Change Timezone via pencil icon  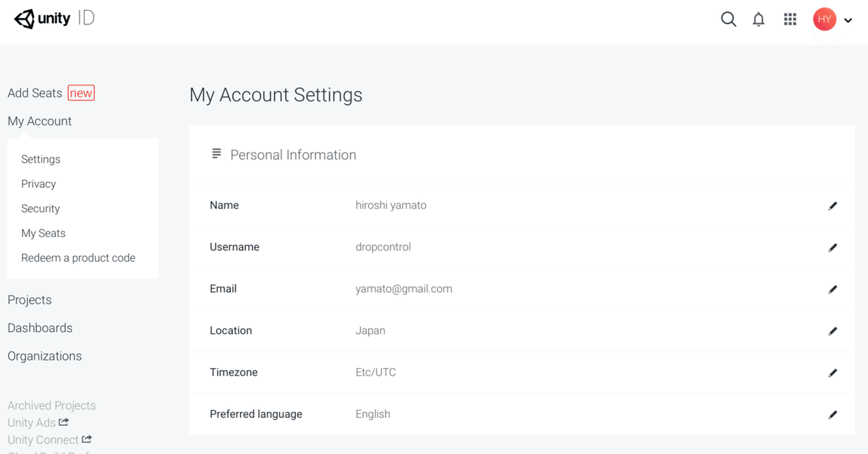[833, 373]
